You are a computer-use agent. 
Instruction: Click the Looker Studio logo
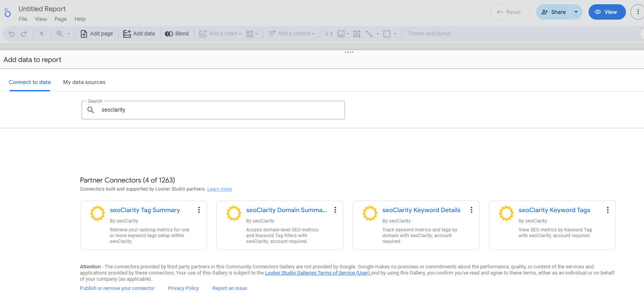[x=8, y=13]
